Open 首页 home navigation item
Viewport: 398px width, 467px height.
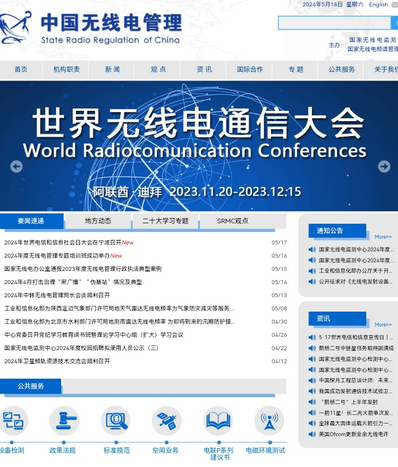[x=21, y=69]
